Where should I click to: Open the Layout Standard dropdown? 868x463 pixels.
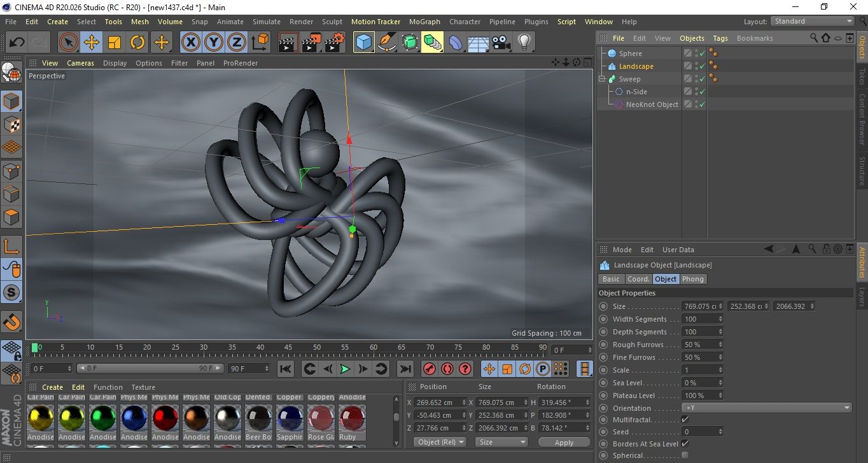[813, 21]
